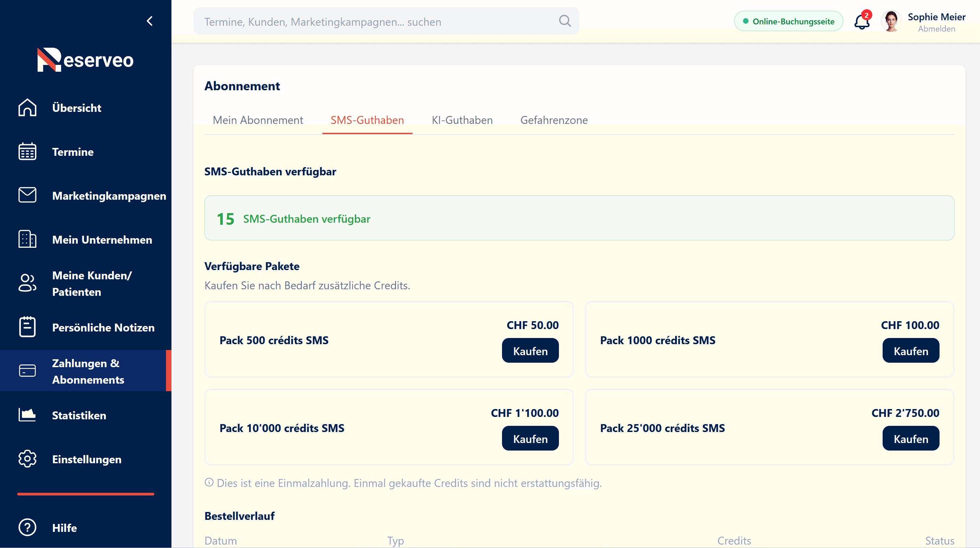Click the 15 SMS-Guthaben verfügbar banner

point(579,218)
